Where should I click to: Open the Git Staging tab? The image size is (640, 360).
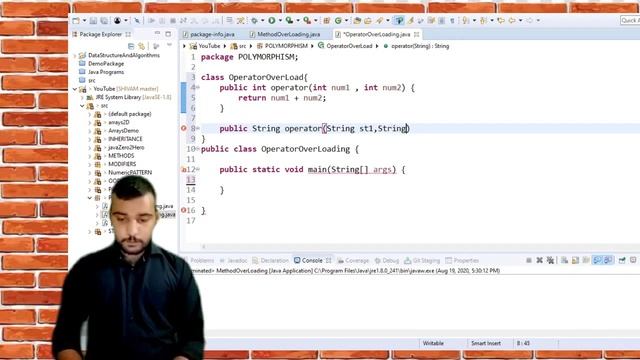point(422,260)
